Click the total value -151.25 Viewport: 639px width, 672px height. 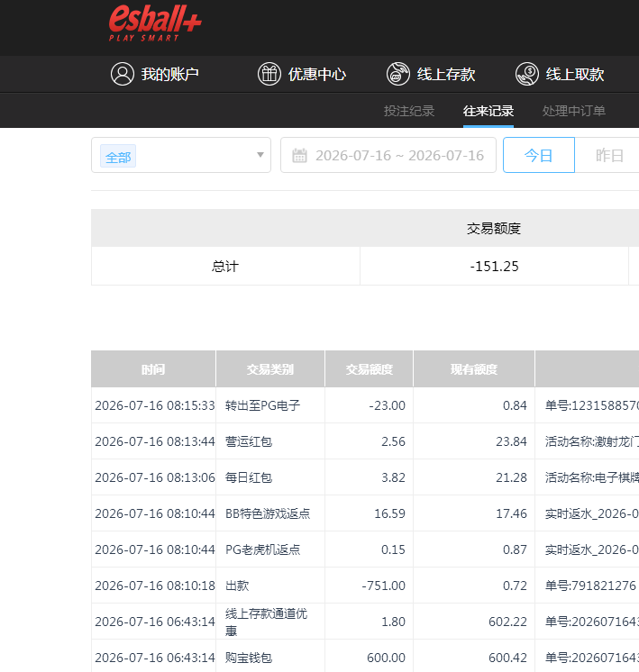[494, 266]
